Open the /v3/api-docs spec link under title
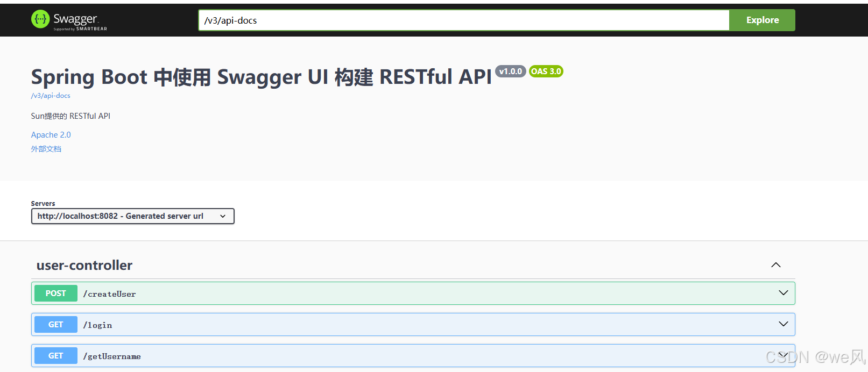Viewport: 868px width, 372px height. coord(50,95)
